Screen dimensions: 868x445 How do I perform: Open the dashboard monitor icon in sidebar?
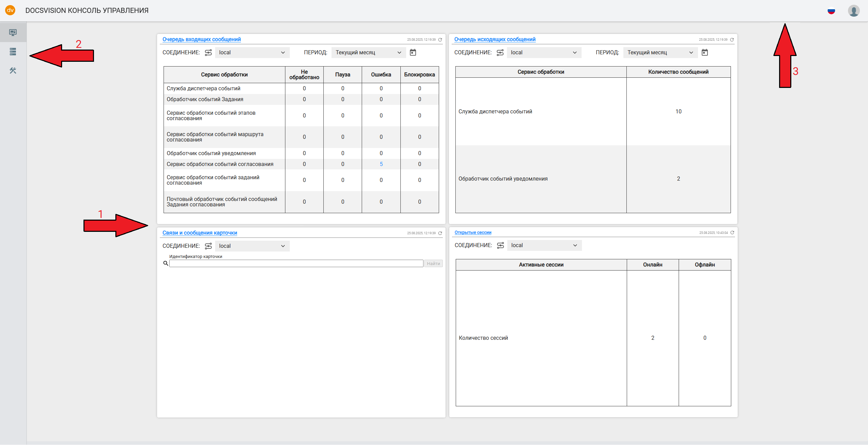coord(13,33)
